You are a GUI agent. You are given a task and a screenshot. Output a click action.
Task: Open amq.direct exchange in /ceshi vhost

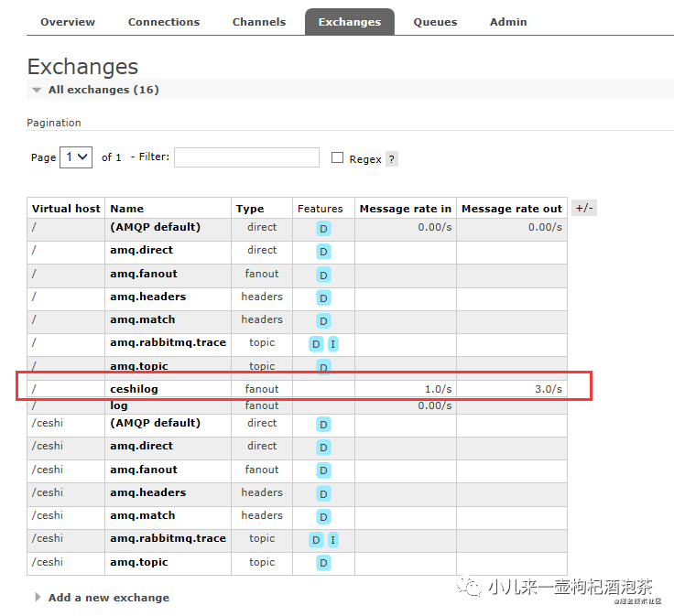(x=141, y=446)
